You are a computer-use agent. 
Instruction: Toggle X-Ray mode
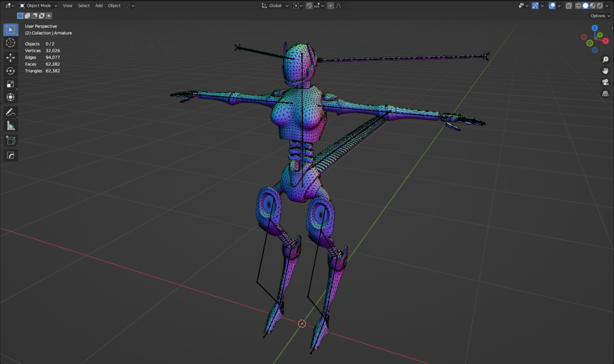click(569, 5)
